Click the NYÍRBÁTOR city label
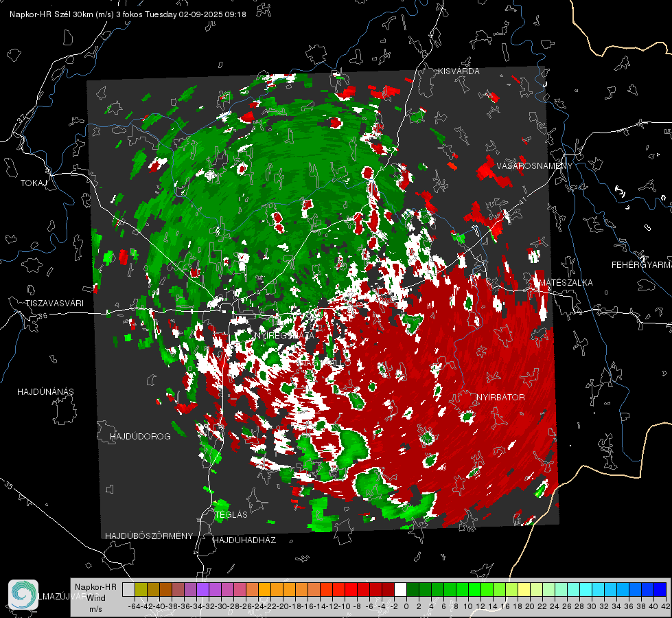The height and width of the screenshot is (618, 672). (500, 398)
